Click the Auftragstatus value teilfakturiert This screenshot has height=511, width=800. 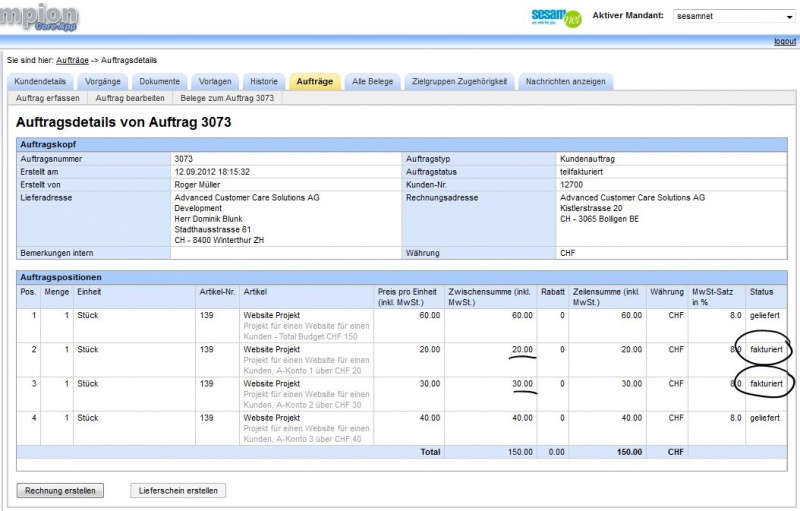click(x=581, y=172)
